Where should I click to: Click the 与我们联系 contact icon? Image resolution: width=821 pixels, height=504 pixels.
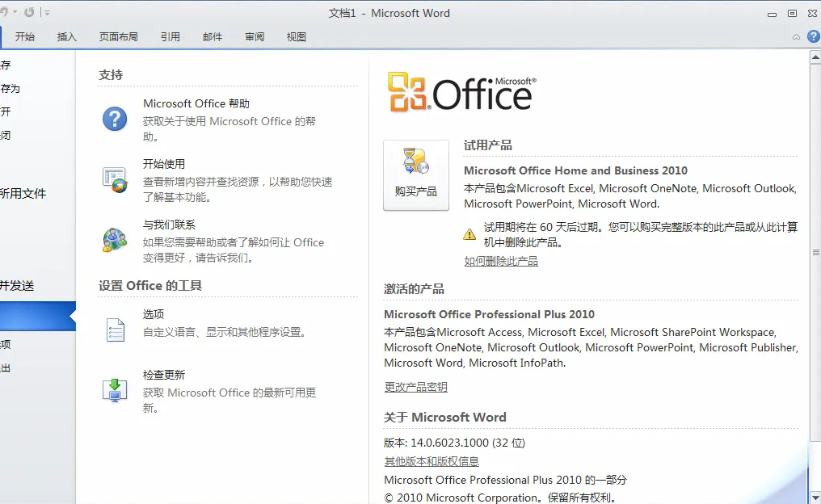tap(115, 240)
